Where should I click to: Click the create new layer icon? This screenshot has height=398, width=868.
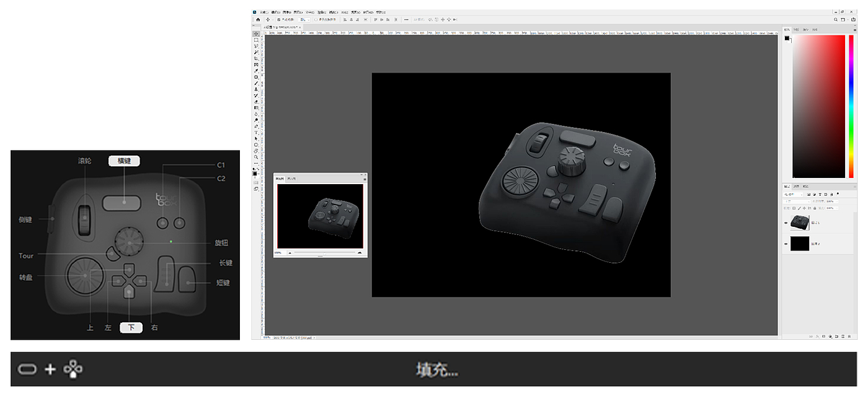click(843, 336)
